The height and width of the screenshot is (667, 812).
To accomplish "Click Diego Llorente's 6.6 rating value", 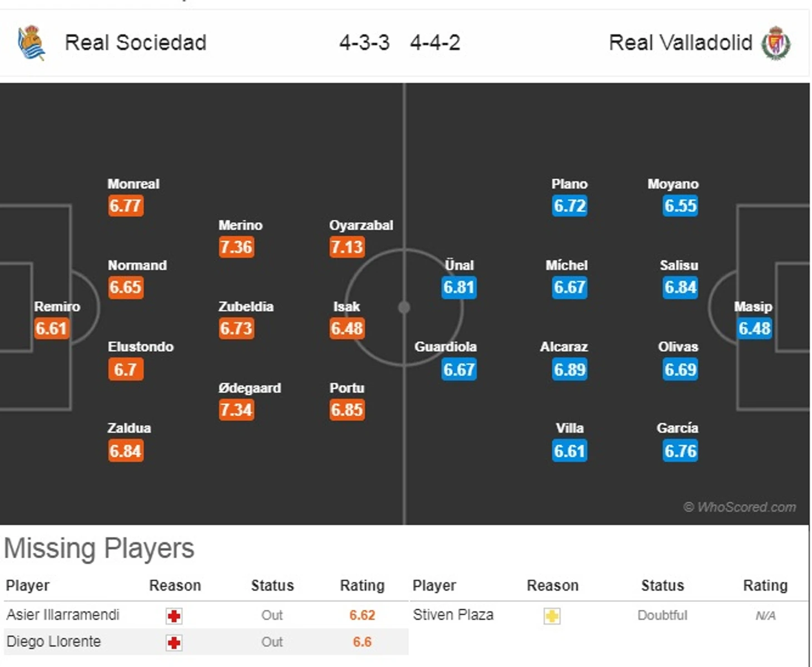I will click(362, 642).
